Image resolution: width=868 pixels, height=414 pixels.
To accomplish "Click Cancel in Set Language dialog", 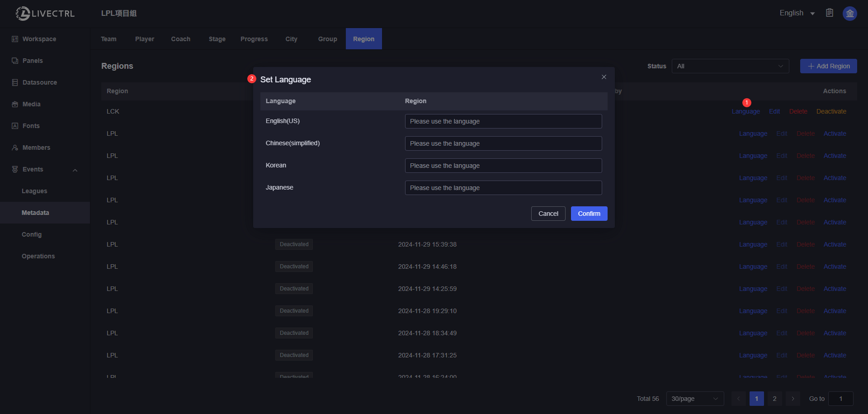I will (548, 214).
